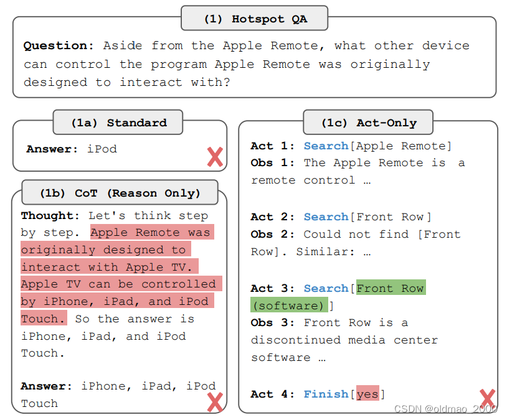Click the "Obs 3:" label
Screen dimensions: 507x420
(272, 322)
